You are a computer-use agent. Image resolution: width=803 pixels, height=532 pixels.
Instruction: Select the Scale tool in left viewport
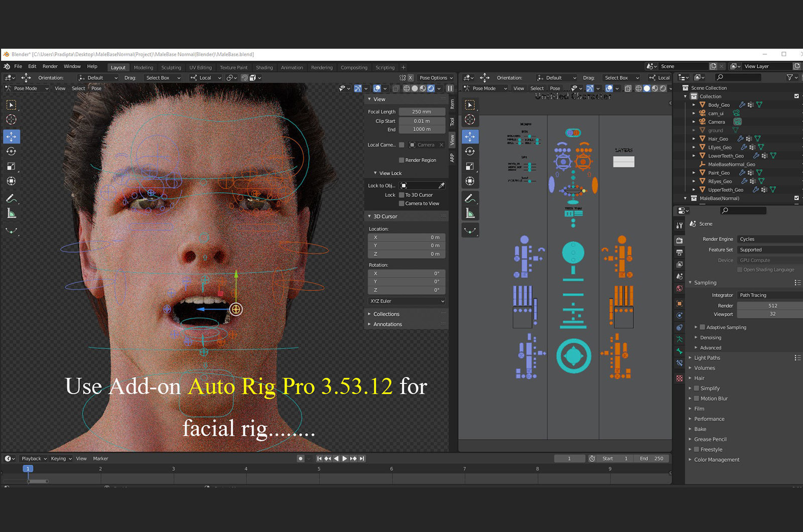[x=11, y=166]
